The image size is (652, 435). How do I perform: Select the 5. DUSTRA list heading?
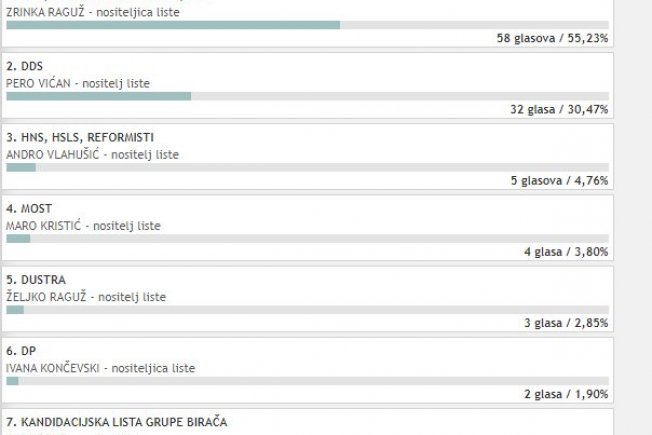(36, 279)
